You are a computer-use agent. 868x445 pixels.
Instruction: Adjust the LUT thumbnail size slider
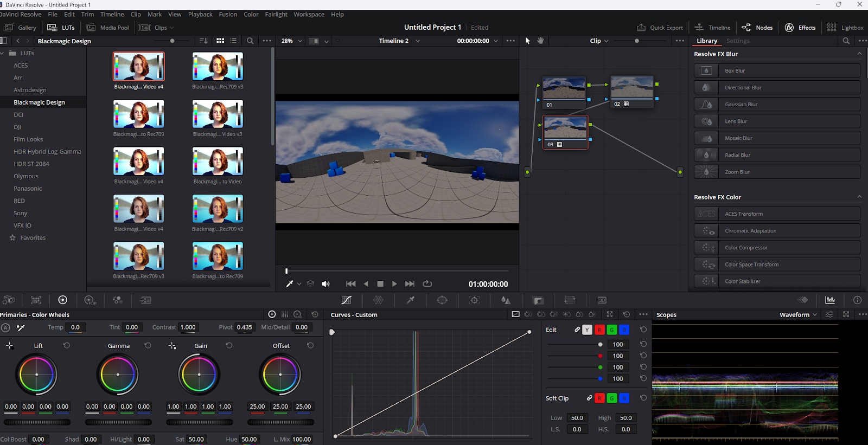(x=173, y=41)
